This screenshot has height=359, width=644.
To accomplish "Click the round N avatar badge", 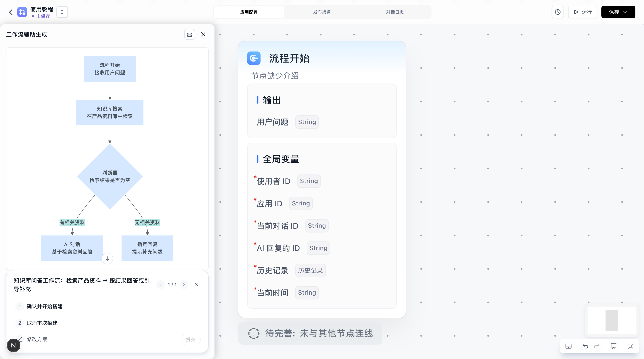I will point(13,346).
